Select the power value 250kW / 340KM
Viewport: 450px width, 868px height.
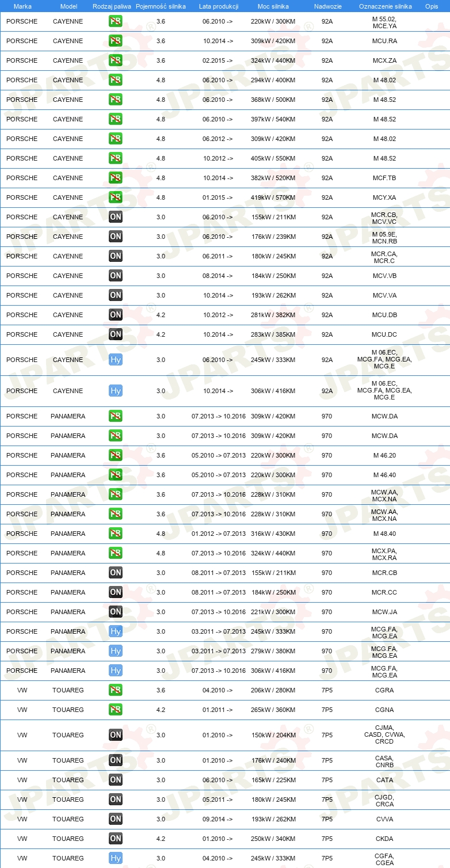pos(273,839)
